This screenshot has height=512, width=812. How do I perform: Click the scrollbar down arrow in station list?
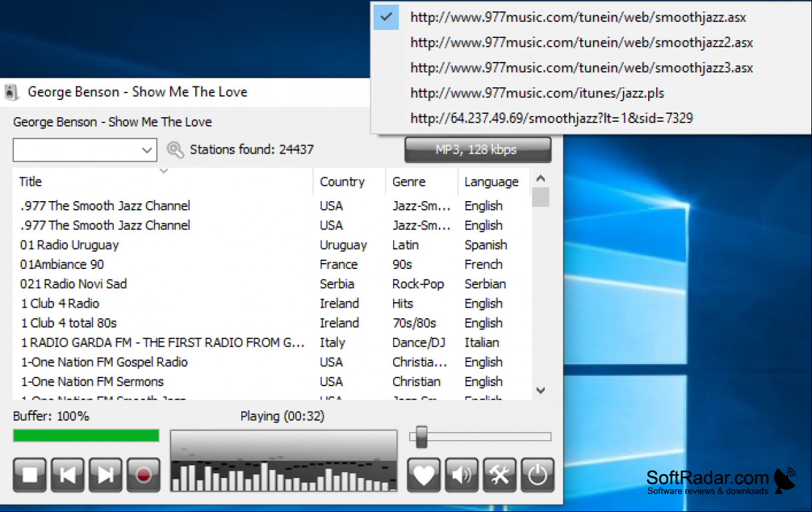coord(541,391)
